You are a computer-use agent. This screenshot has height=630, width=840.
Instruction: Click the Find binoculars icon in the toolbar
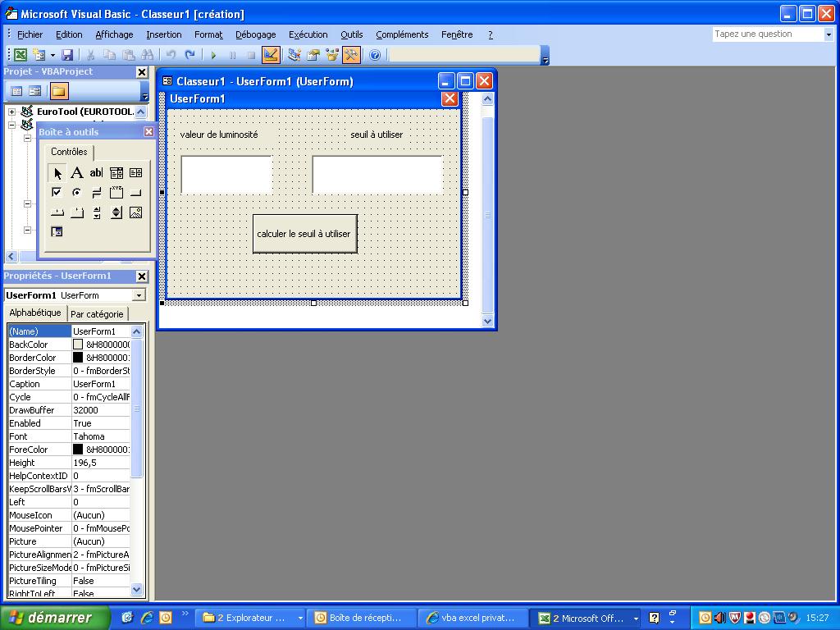[147, 55]
